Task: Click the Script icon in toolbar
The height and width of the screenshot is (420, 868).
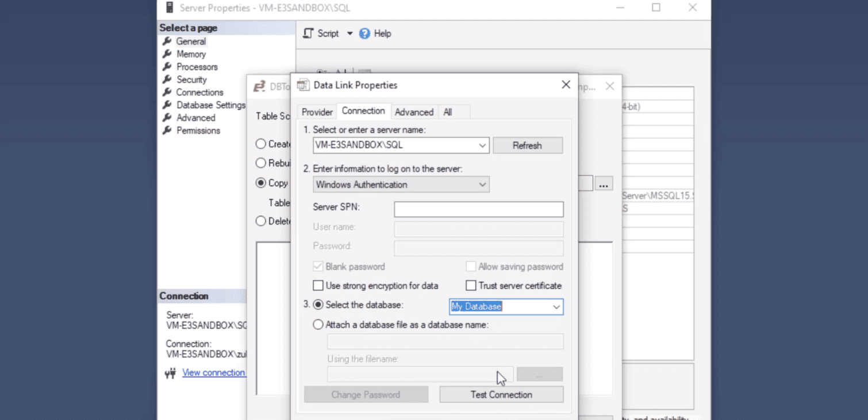Action: click(x=309, y=33)
